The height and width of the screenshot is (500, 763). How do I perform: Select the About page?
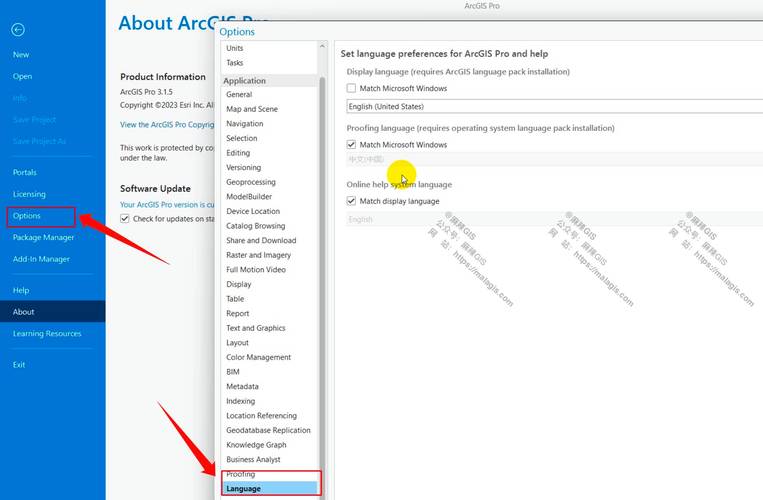coord(53,312)
